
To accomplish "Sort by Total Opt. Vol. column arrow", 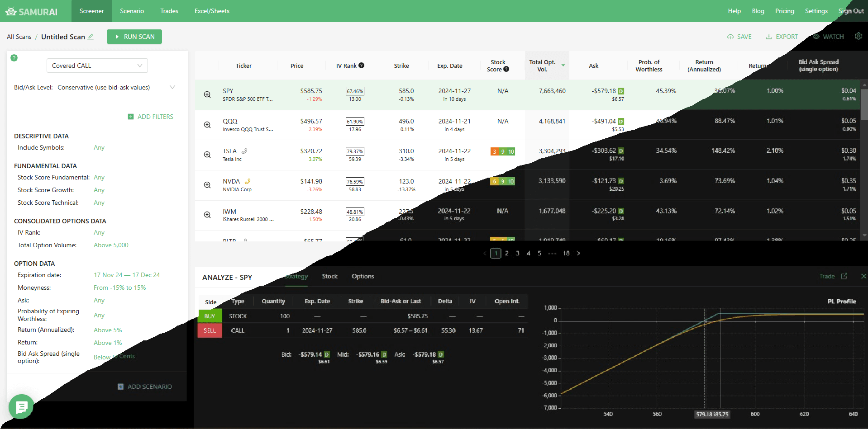I will tap(563, 66).
